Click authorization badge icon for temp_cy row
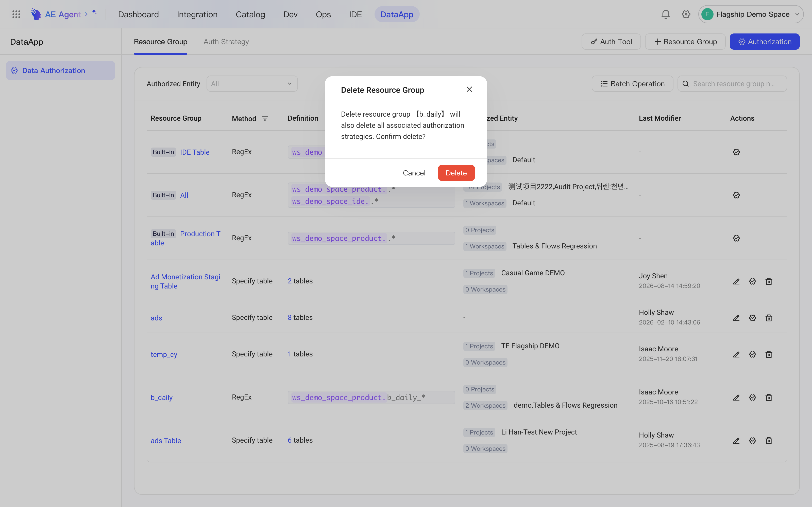 pos(753,354)
